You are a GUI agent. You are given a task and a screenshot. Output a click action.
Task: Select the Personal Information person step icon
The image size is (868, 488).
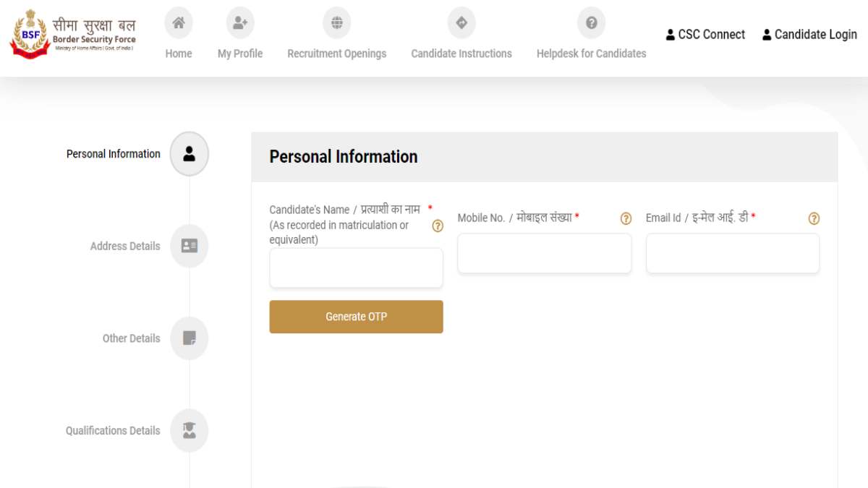click(190, 154)
